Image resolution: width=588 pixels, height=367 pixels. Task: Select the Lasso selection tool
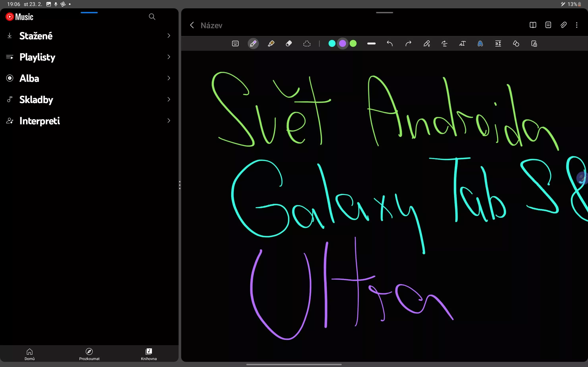pos(307,44)
